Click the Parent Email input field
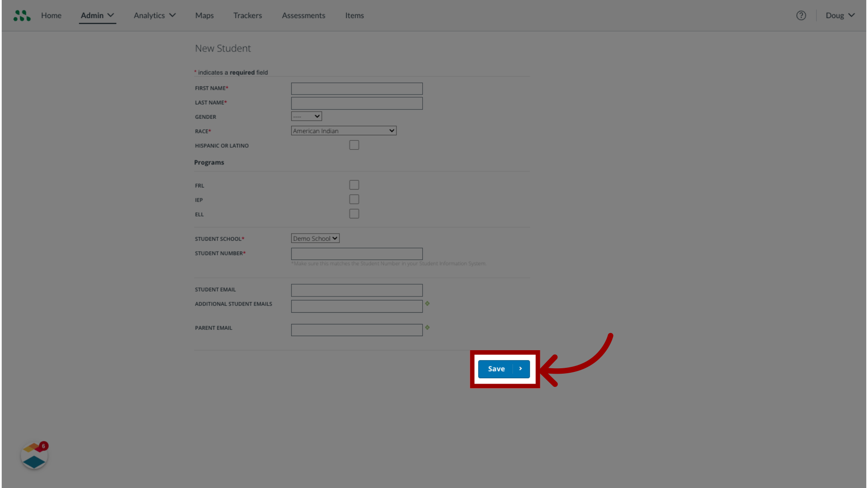 pyautogui.click(x=357, y=330)
